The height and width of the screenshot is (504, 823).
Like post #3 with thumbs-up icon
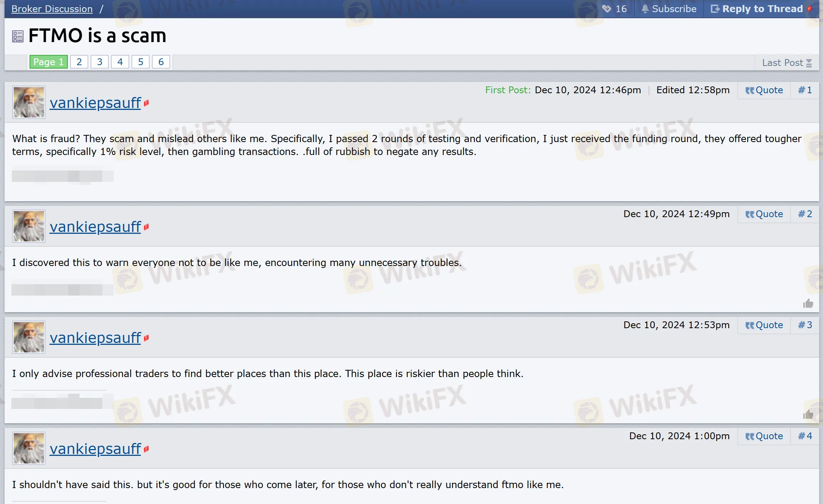point(808,415)
